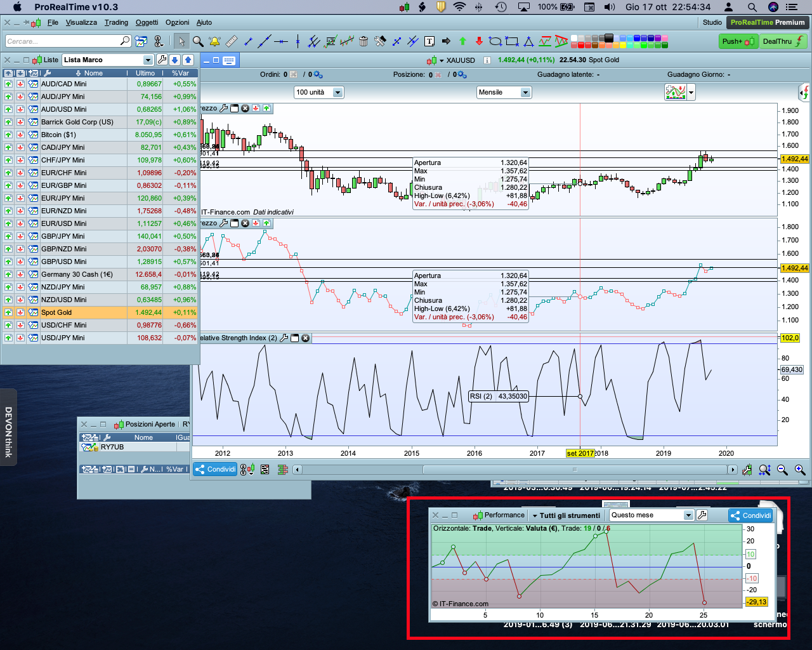Click the green buy arrow for Spot Gold
Viewport: 812px width, 650px height.
coord(8,312)
